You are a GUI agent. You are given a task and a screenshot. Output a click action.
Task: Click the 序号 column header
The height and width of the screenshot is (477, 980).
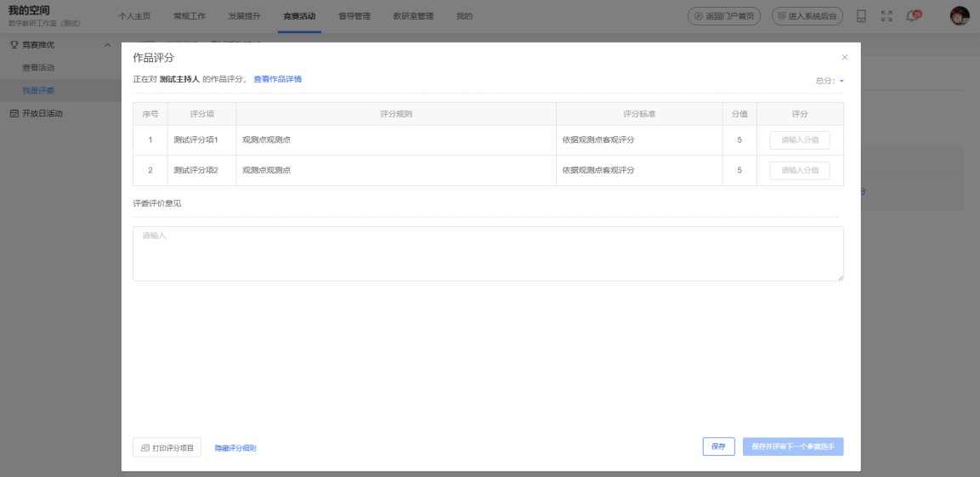150,115
